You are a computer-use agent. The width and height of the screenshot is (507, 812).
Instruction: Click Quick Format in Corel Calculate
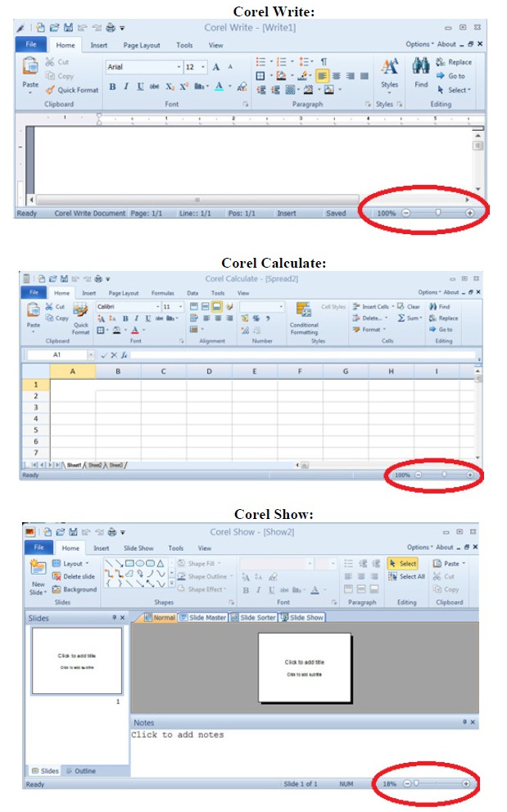pos(81,319)
